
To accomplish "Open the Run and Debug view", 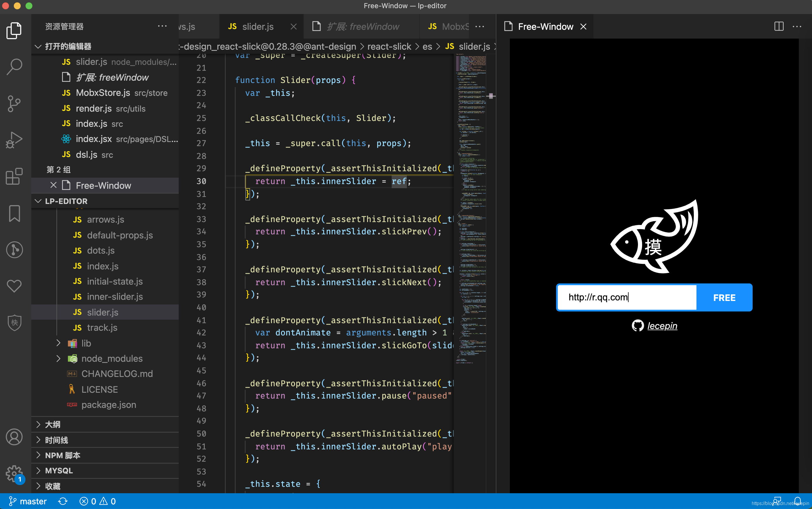I will (14, 140).
